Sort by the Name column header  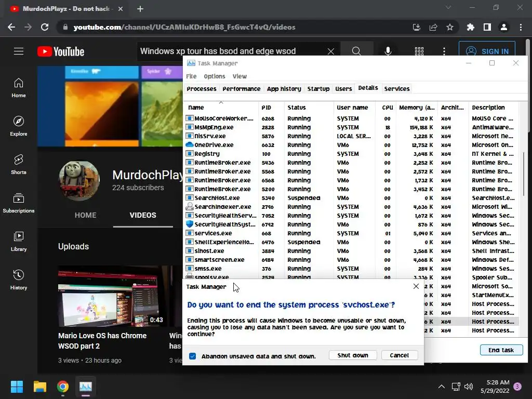pos(221,107)
